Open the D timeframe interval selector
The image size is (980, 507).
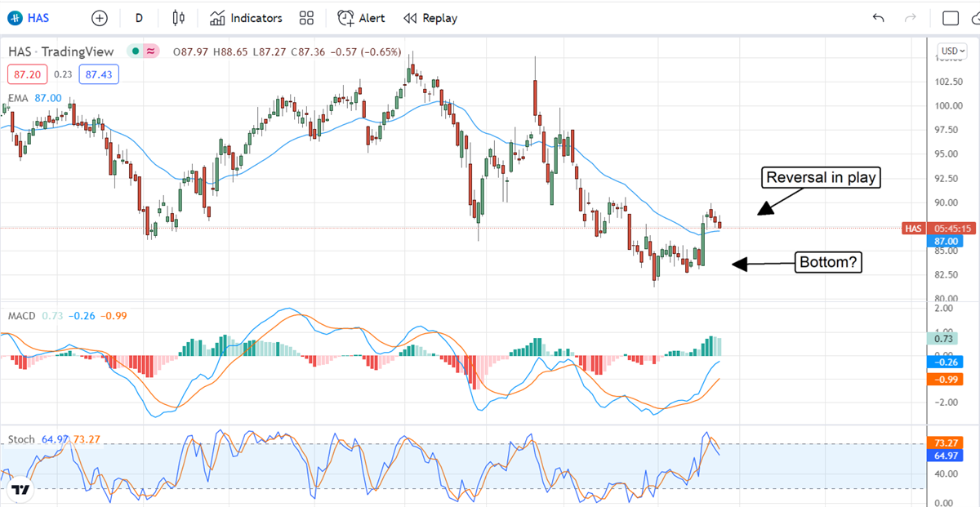click(139, 18)
